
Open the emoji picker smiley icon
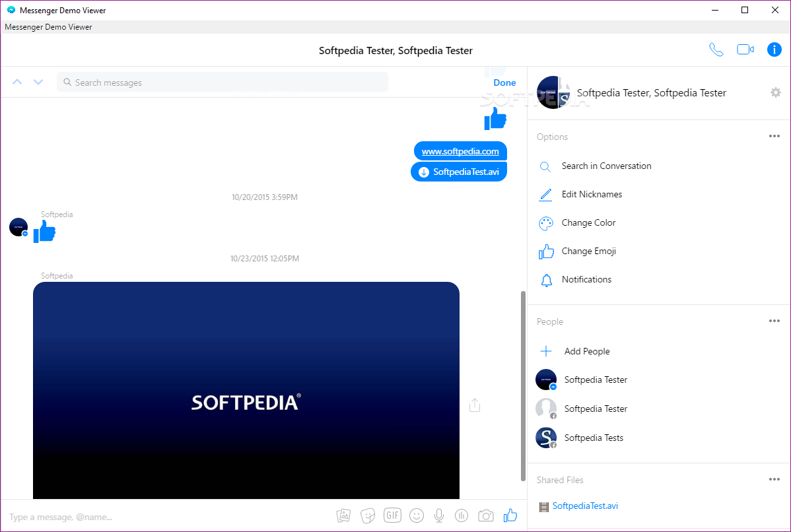point(416,515)
